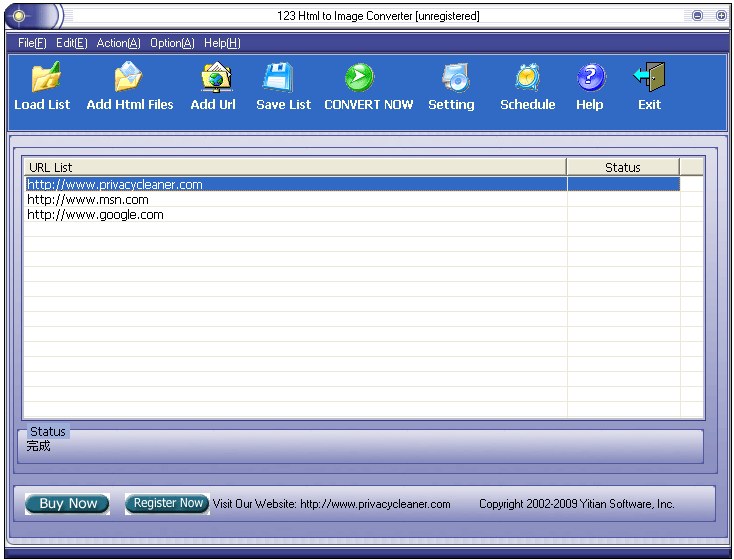Open the File menu
This screenshot has width=734, height=560.
[32, 43]
